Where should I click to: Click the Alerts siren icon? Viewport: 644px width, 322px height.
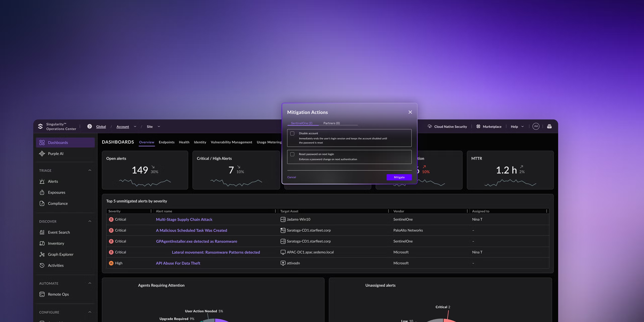pyautogui.click(x=42, y=181)
